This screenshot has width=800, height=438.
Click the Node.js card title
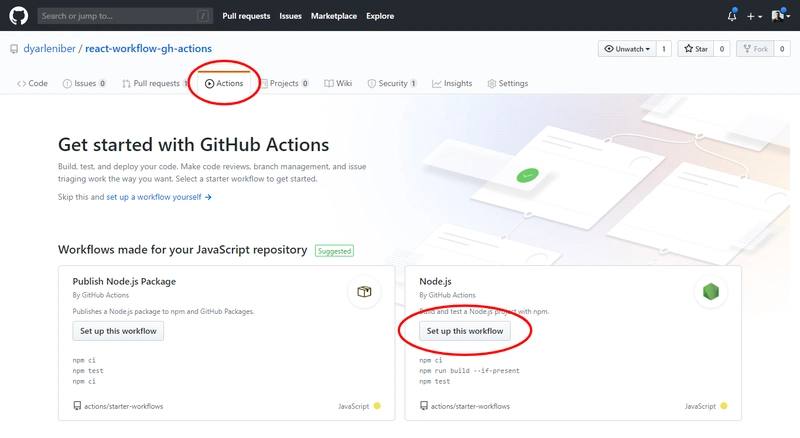tap(435, 281)
